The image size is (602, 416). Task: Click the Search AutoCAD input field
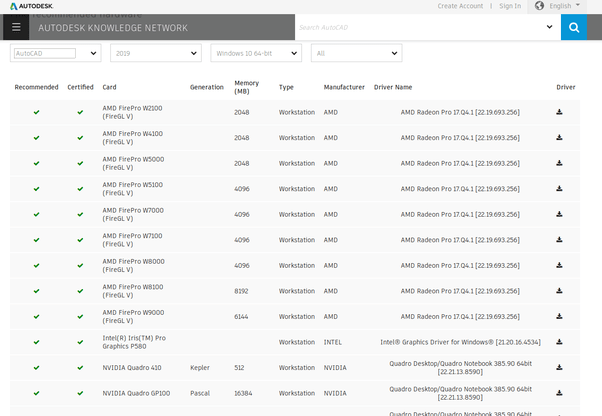click(418, 27)
